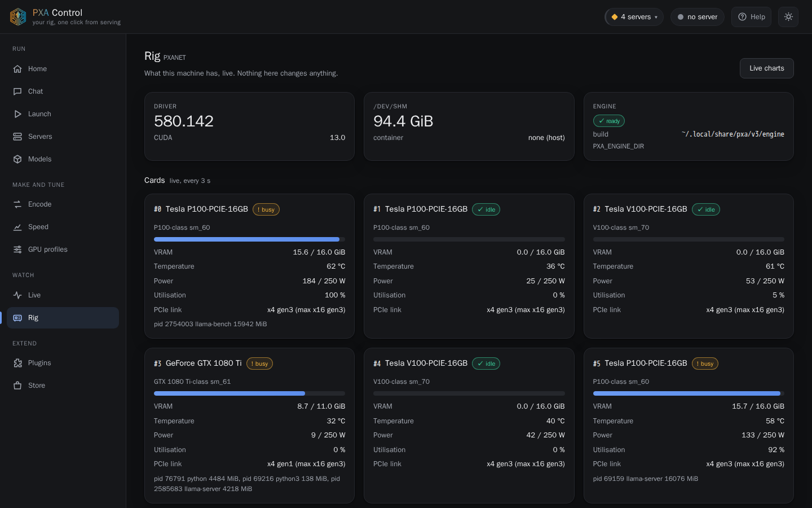Open the Chat section
812x508 pixels.
(63, 91)
